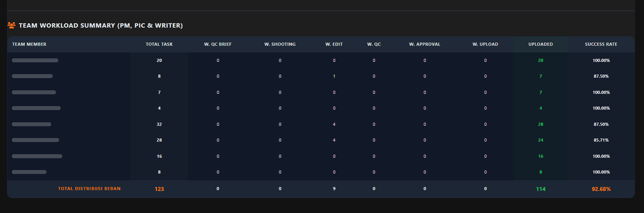Click the green Uploaded value 20
This screenshot has height=213, width=644.
540,60
